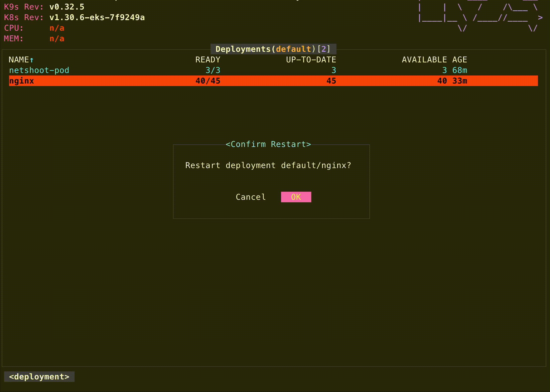Select the highlighted nginx deployment row

click(x=22, y=81)
